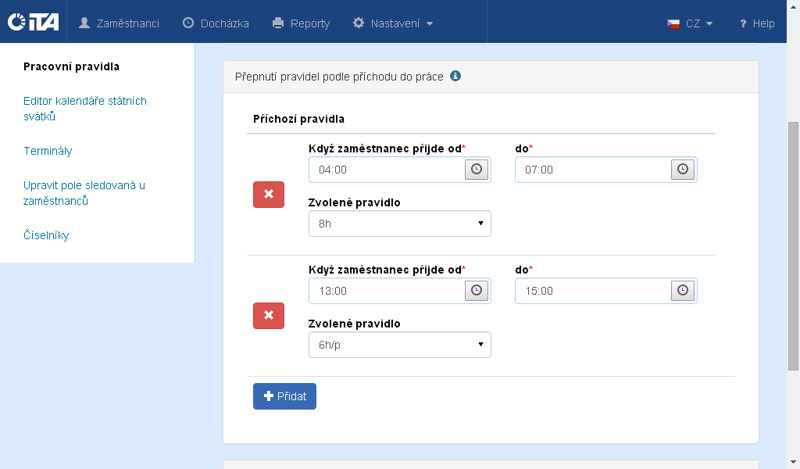This screenshot has width=800, height=469.
Task: Open Reports from the top navbar
Action: (301, 22)
